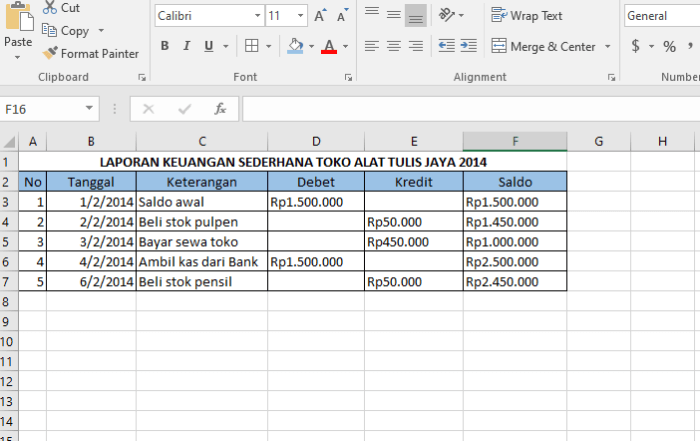700x441 pixels.
Task: Open the Calibri font name dropdown
Action: point(208,16)
